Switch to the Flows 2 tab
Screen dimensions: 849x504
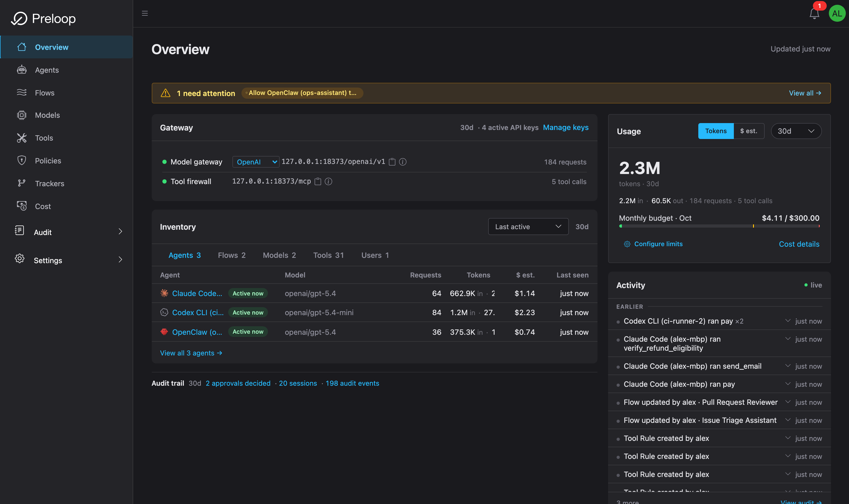(x=232, y=255)
